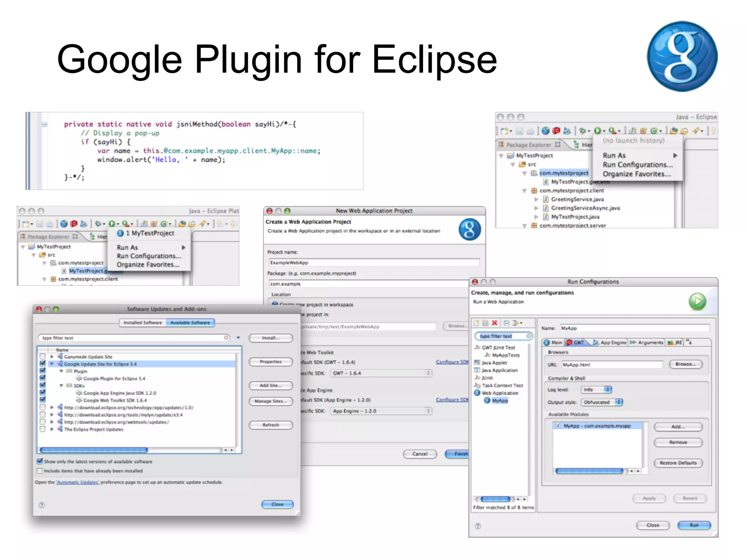Screen dimensions: 747x560
Task: Open the Arguments tab in Run Configurations
Action: coord(647,342)
